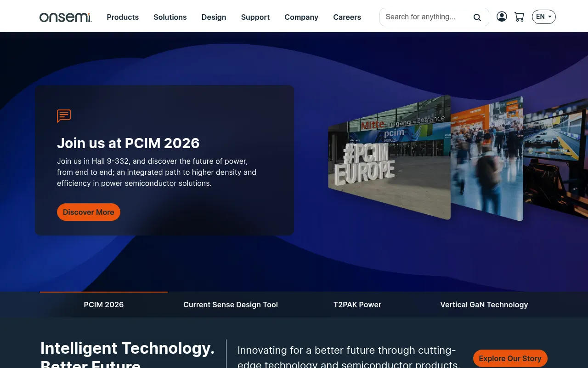Open the Support menu
The image size is (588, 368).
click(x=255, y=17)
